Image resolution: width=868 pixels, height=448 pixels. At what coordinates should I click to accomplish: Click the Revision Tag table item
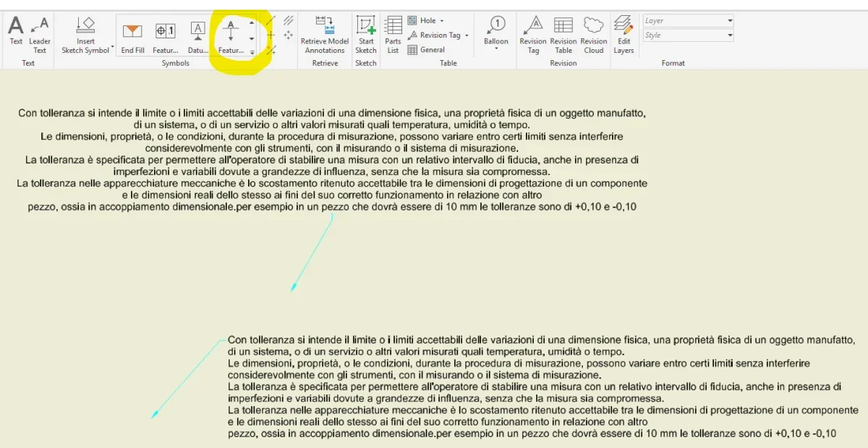(433, 35)
